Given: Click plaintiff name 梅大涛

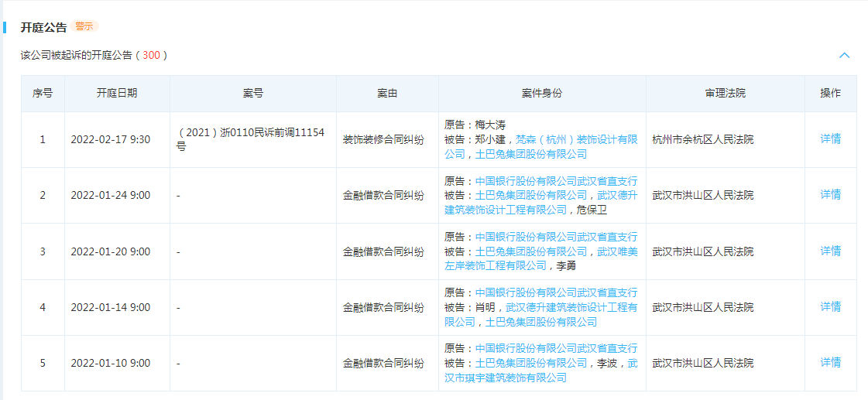Looking at the screenshot, I should pos(490,125).
